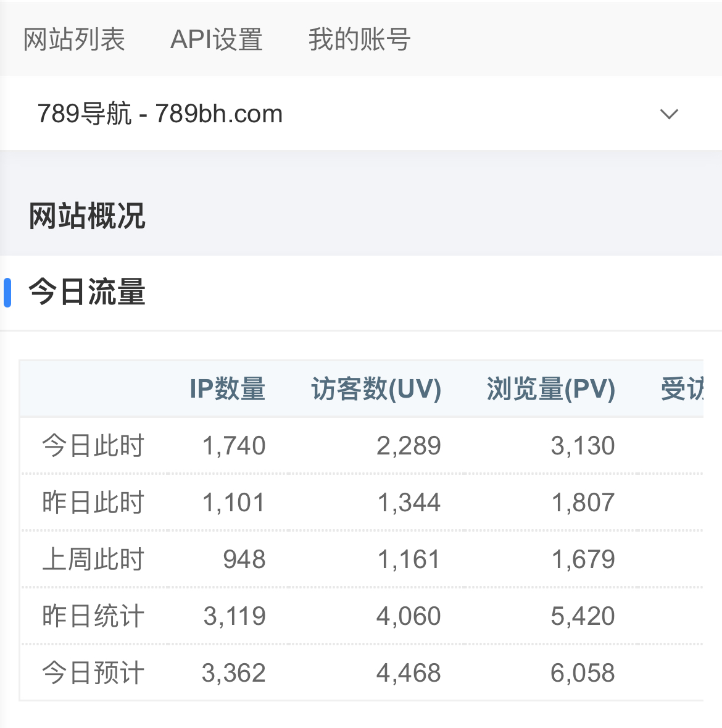Click the forecast UV value 4,468
The image size is (722, 728).
click(409, 673)
